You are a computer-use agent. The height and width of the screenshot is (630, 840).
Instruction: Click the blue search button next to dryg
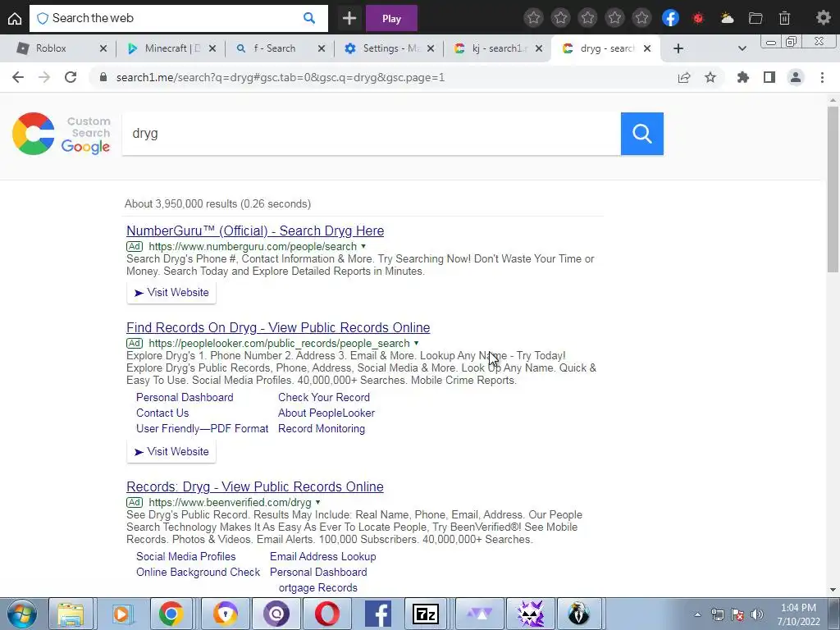tap(641, 134)
